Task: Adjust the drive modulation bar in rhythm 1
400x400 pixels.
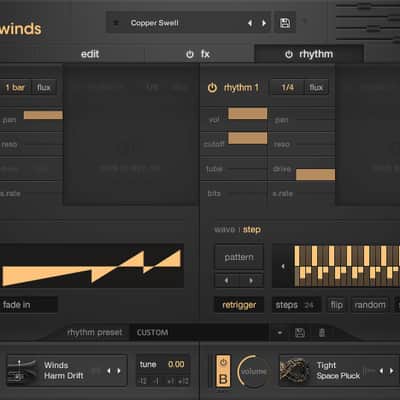Action: (x=315, y=175)
